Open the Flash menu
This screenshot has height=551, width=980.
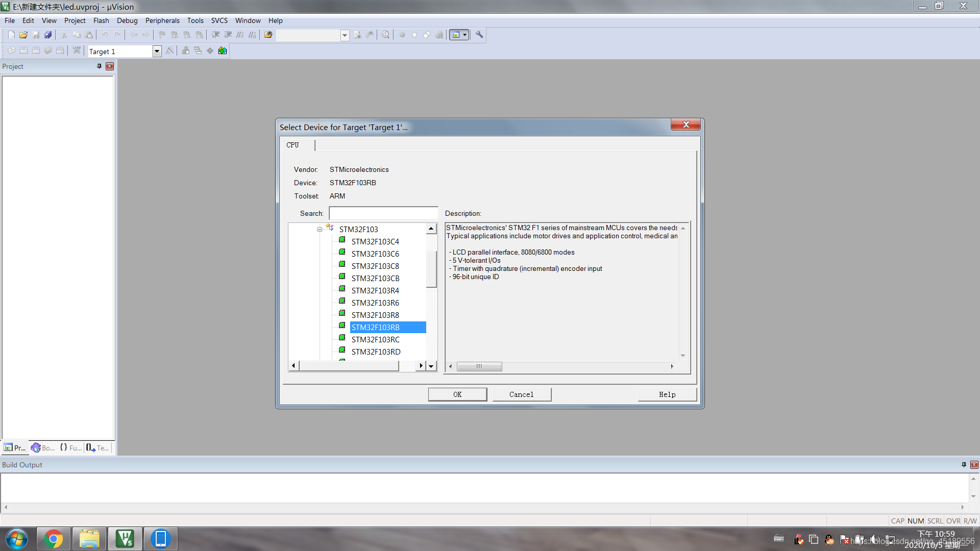101,20
